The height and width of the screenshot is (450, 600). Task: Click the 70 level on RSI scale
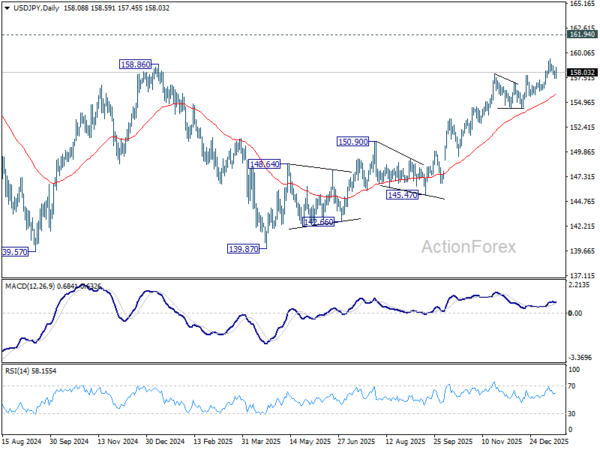point(572,386)
